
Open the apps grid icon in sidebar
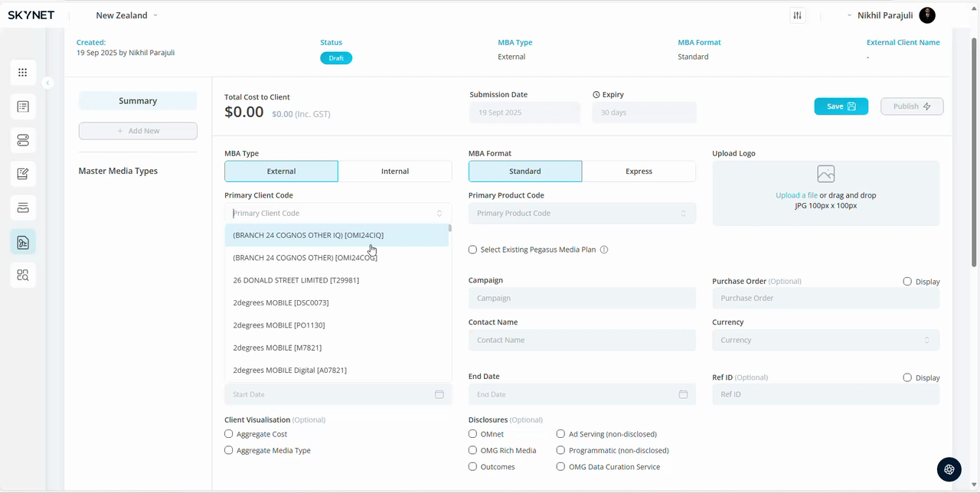pos(23,73)
